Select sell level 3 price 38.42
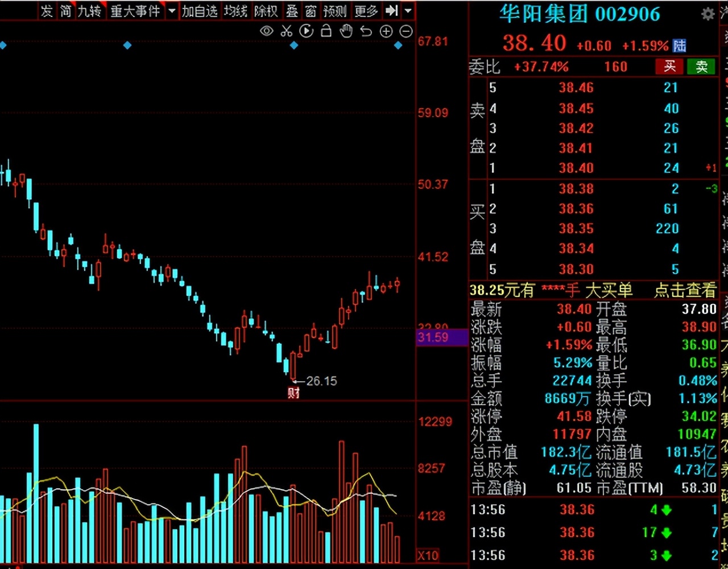The width and height of the screenshot is (728, 569). pyautogui.click(x=576, y=128)
